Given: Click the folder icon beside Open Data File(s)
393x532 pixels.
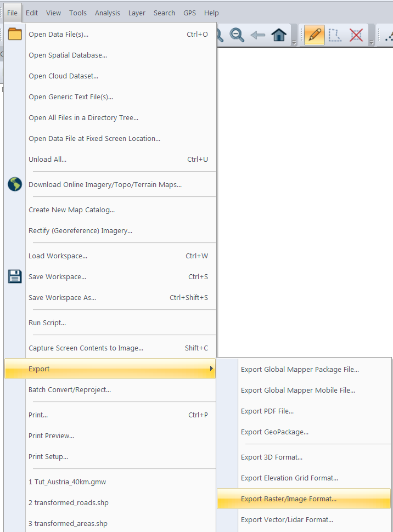Looking at the screenshot, I should click(x=15, y=34).
